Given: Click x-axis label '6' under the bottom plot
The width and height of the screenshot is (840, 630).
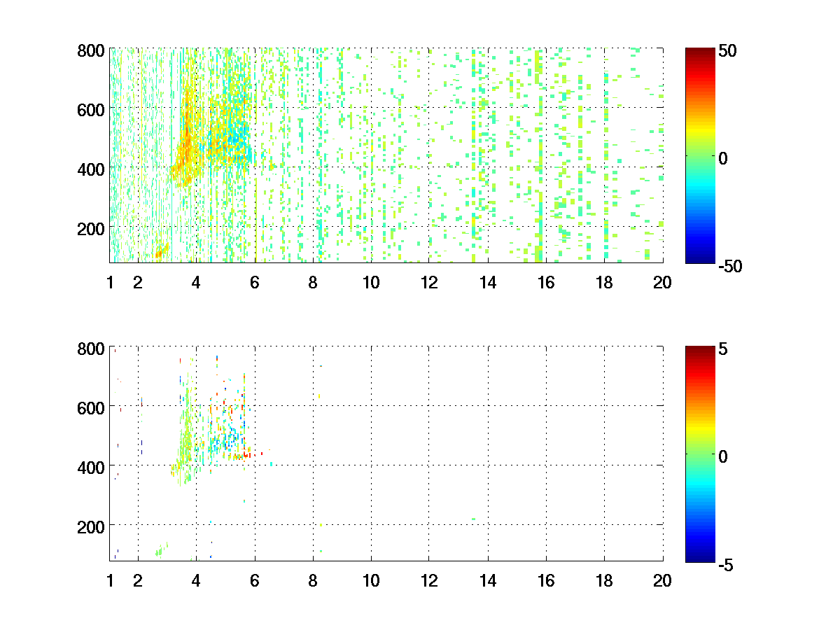Looking at the screenshot, I should tap(255, 581).
